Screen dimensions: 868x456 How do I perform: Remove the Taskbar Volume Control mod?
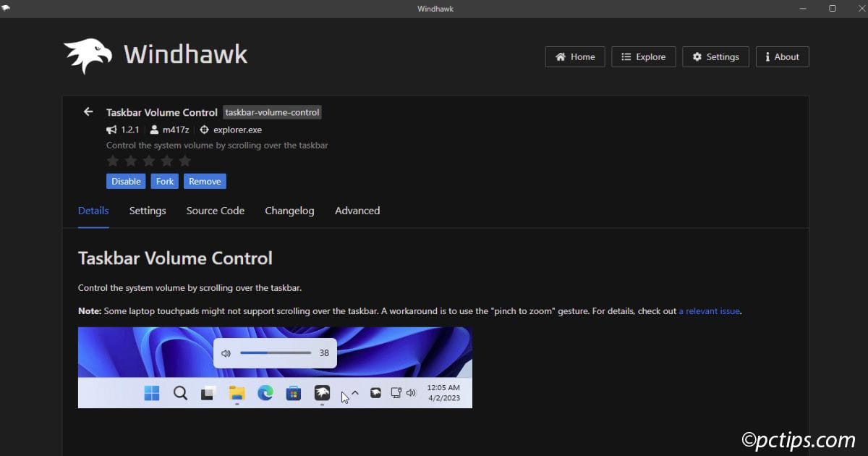(205, 181)
